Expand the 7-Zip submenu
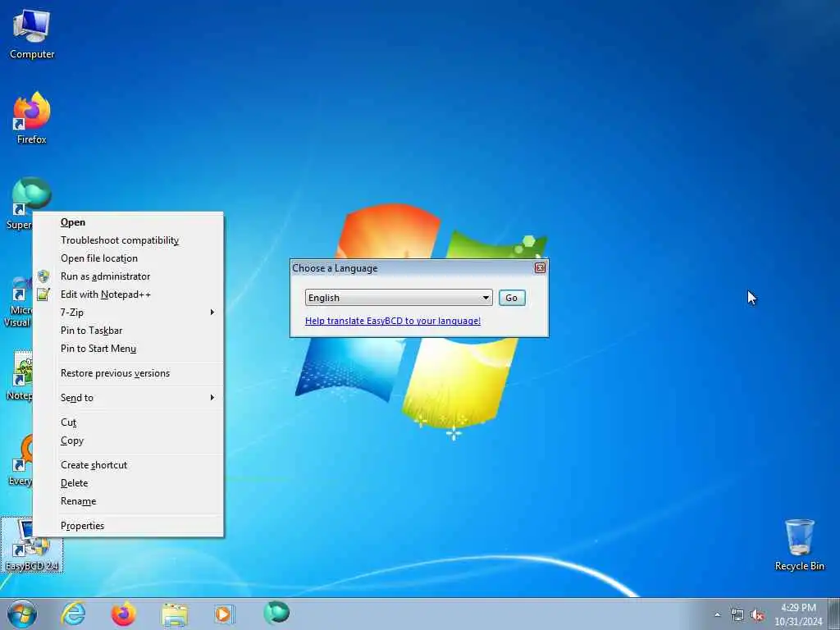840x630 pixels. (x=128, y=313)
